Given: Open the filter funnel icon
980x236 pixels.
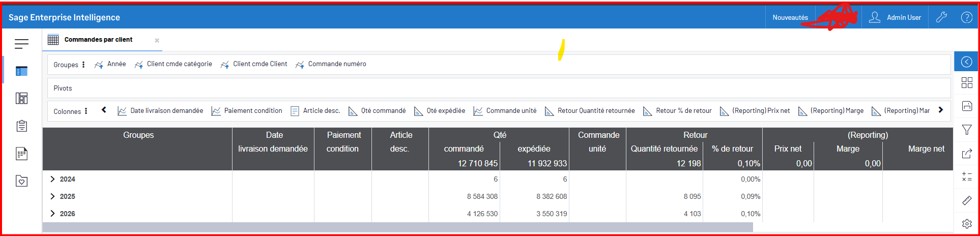Looking at the screenshot, I should pos(967,130).
